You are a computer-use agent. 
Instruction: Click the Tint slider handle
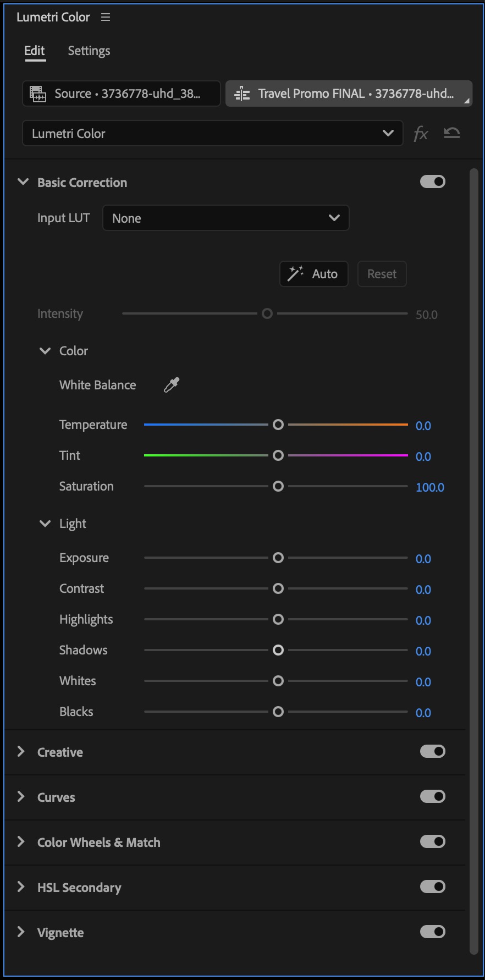pyautogui.click(x=278, y=455)
